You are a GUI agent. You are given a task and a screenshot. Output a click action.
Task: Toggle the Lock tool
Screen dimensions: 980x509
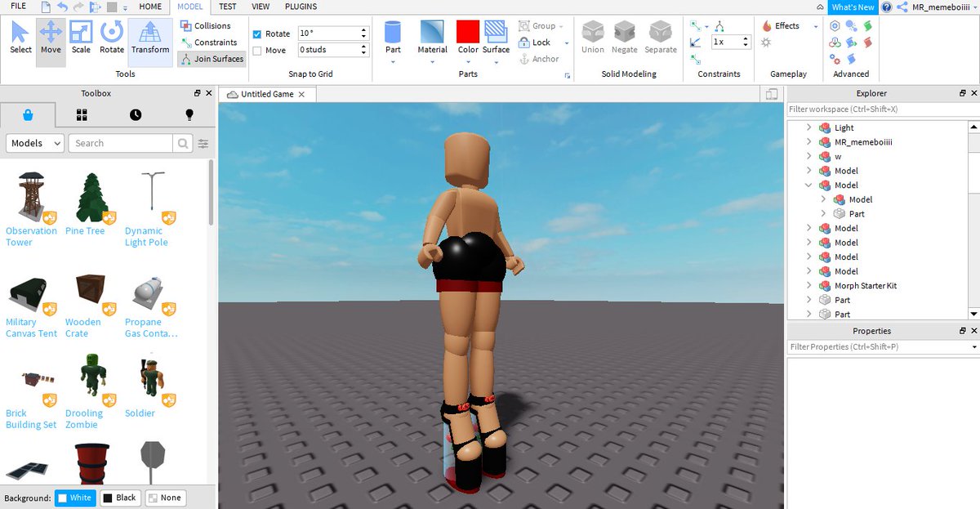point(534,42)
